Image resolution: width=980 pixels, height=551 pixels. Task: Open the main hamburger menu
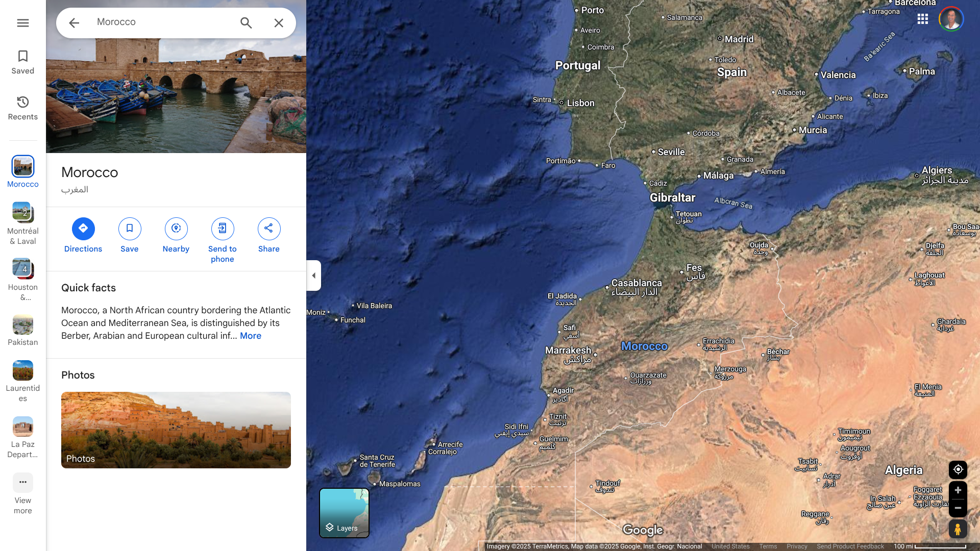pyautogui.click(x=22, y=23)
